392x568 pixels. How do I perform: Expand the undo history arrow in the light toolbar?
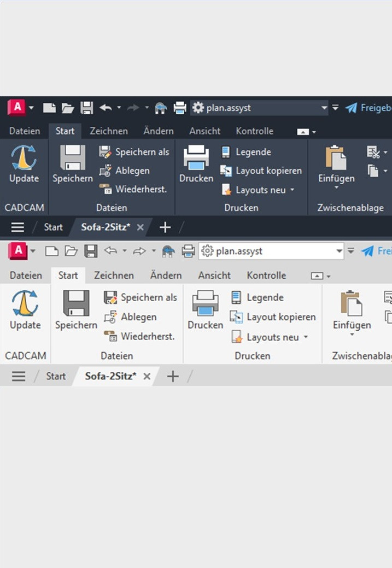[124, 251]
